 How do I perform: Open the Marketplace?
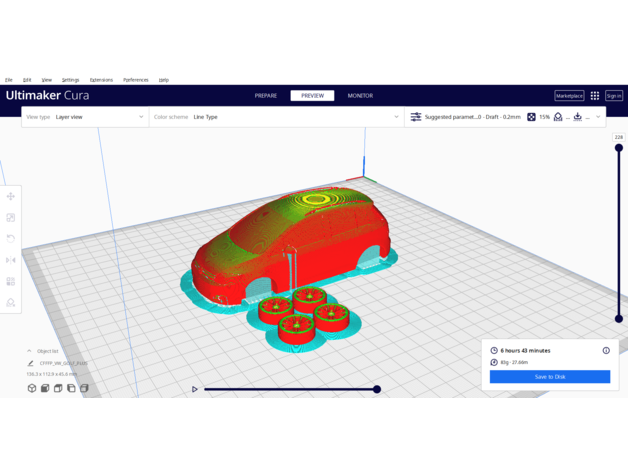point(569,96)
